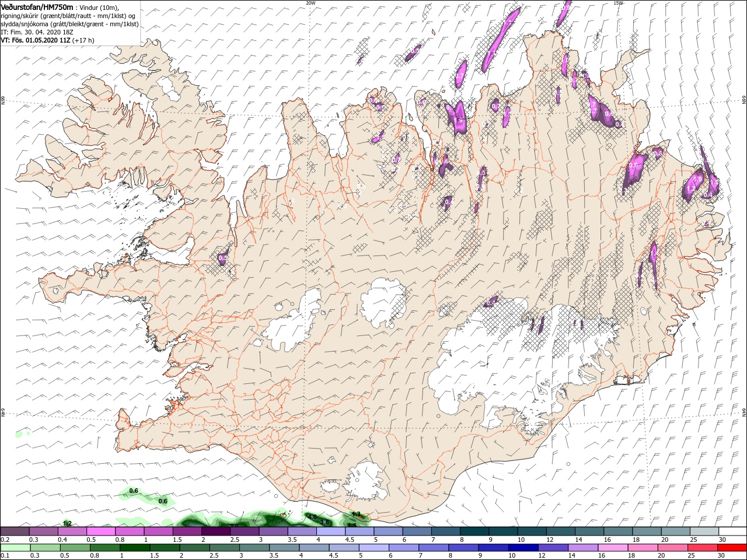
Task: Select the bright pink 0.5 snow scale swatch
Action: point(101,531)
